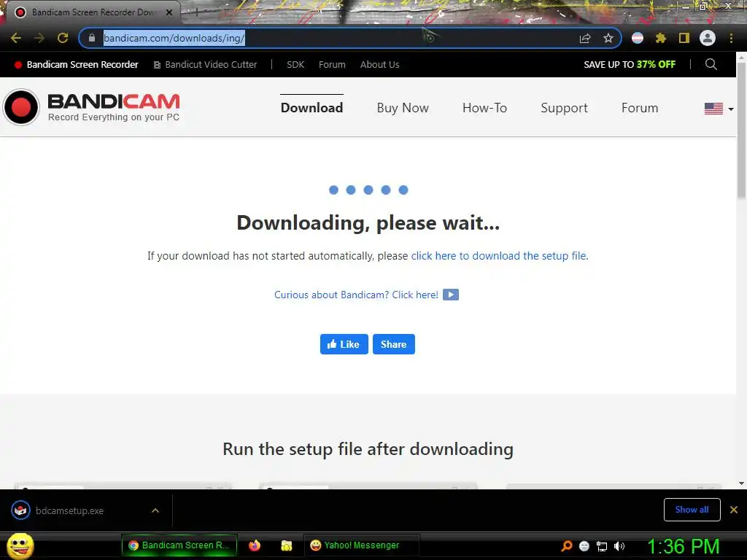Click the 1:36 PM taskbar clock
This screenshot has width=747, height=560.
pos(683,546)
